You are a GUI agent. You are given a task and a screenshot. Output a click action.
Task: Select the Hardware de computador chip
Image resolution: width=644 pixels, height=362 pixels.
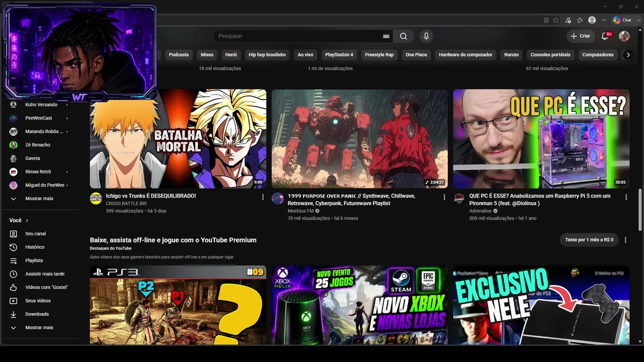coord(465,55)
